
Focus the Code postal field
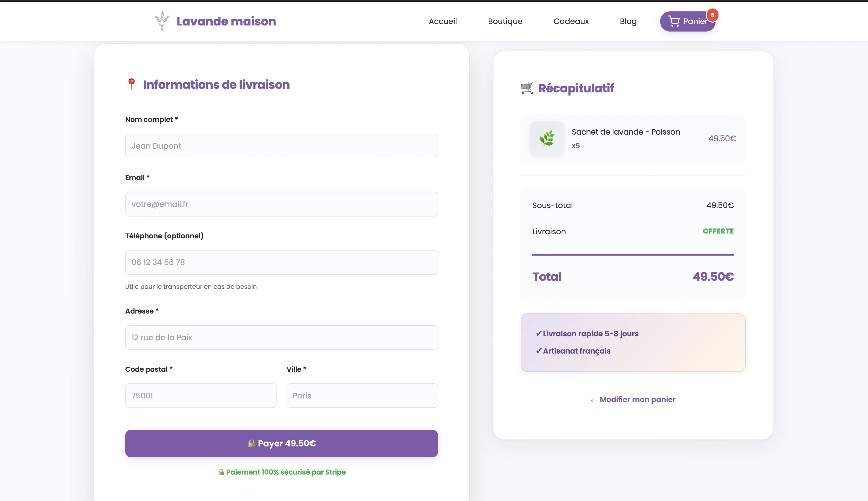coord(201,396)
